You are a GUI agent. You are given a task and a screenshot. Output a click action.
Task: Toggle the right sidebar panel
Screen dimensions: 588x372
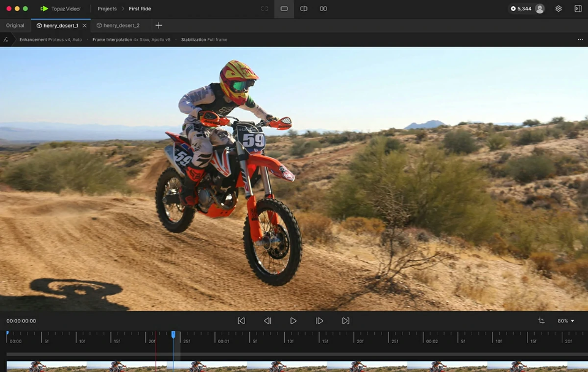coord(578,9)
